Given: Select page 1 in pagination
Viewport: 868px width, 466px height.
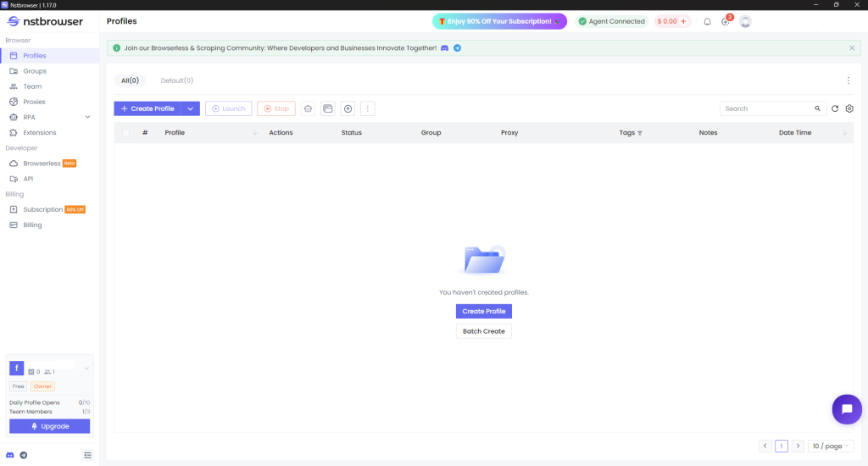Looking at the screenshot, I should (x=781, y=446).
